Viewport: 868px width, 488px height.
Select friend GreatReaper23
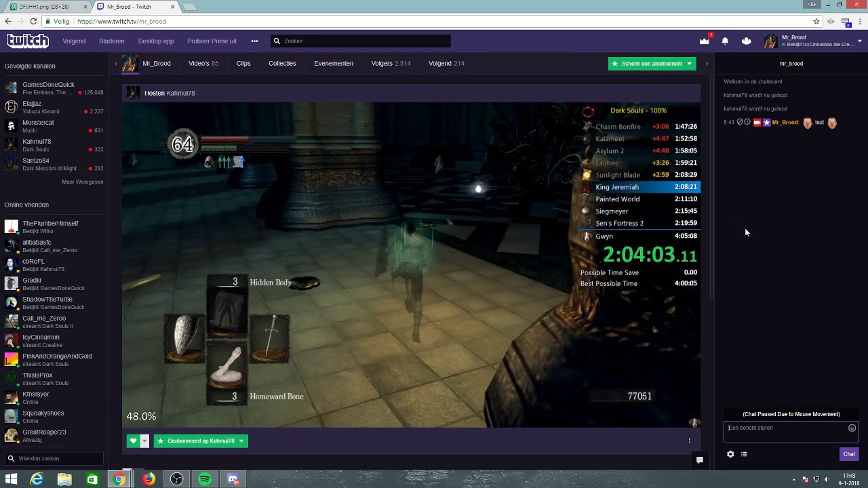54,435
